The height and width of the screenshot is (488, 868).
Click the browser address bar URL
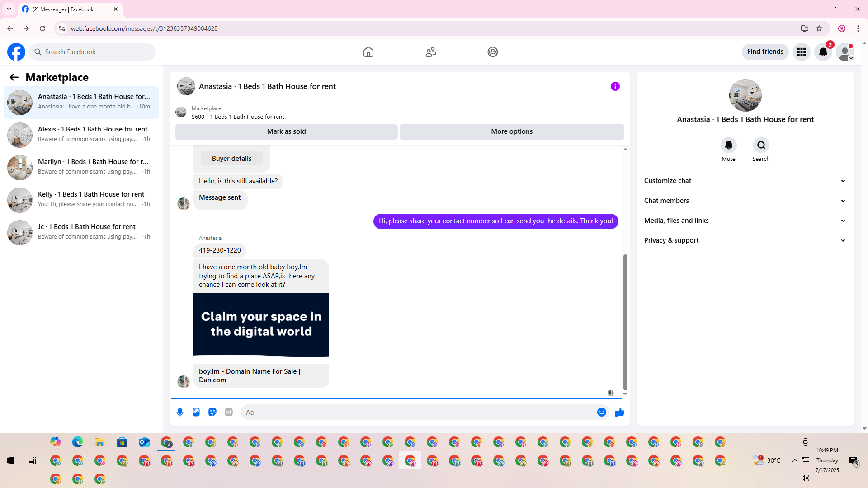pyautogui.click(x=144, y=28)
